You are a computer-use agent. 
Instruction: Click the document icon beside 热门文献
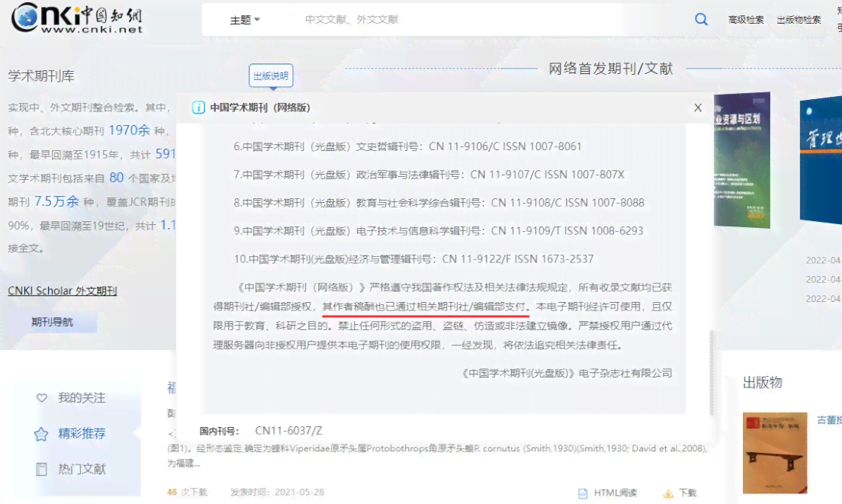pos(41,469)
